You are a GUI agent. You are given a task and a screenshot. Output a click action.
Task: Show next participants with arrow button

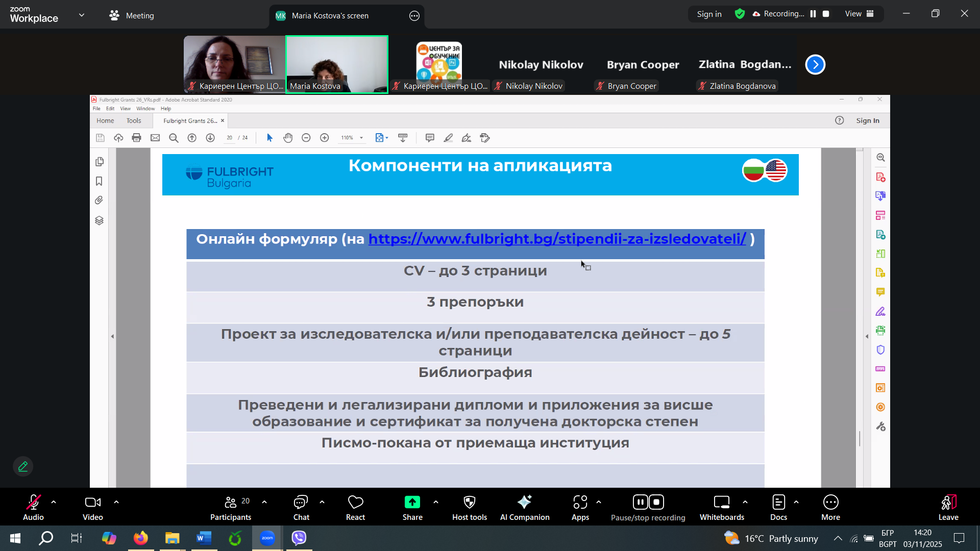(x=815, y=64)
